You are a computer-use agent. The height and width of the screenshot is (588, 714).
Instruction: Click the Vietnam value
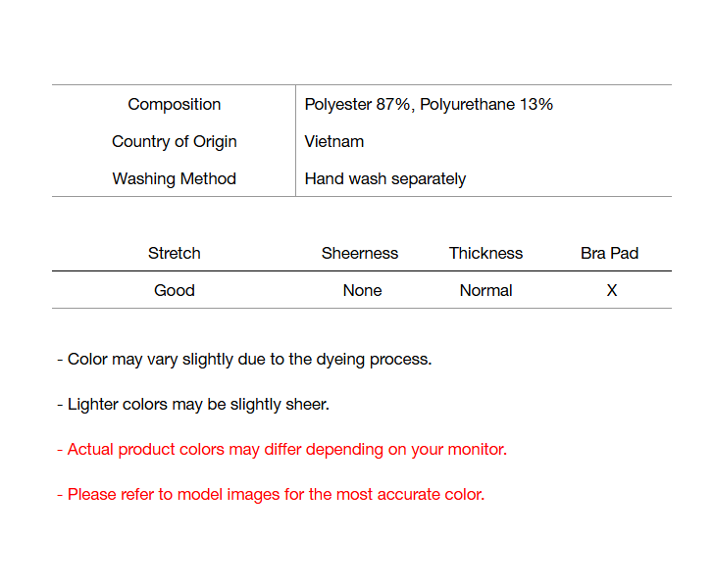(x=334, y=141)
